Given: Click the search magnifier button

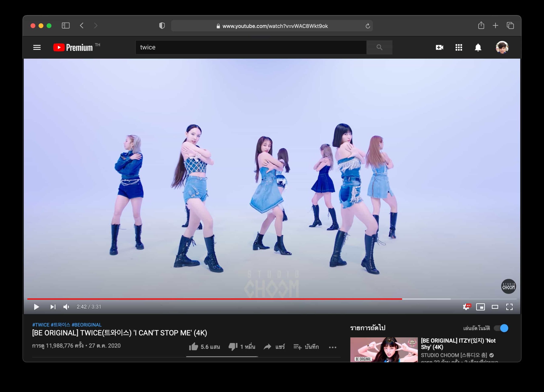Looking at the screenshot, I should pos(379,47).
